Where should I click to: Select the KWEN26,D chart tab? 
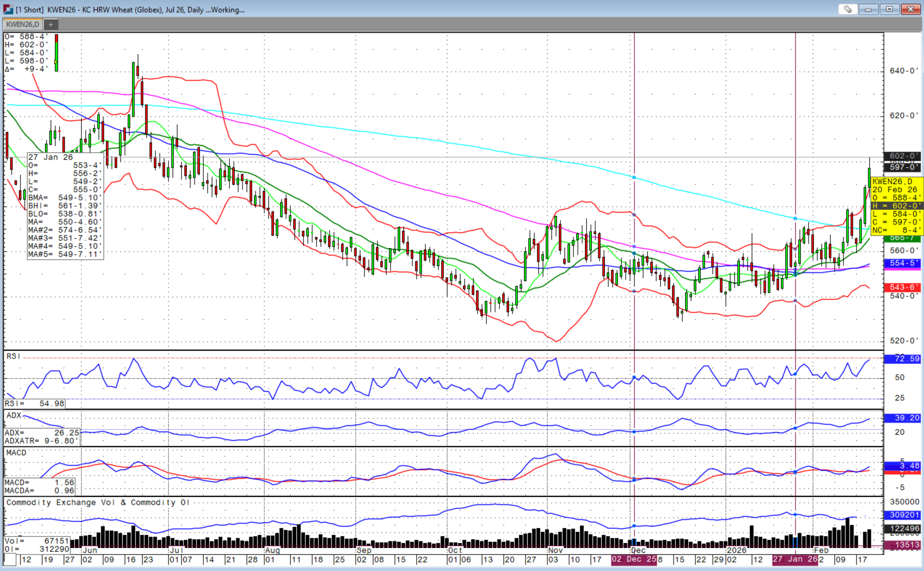pyautogui.click(x=22, y=24)
